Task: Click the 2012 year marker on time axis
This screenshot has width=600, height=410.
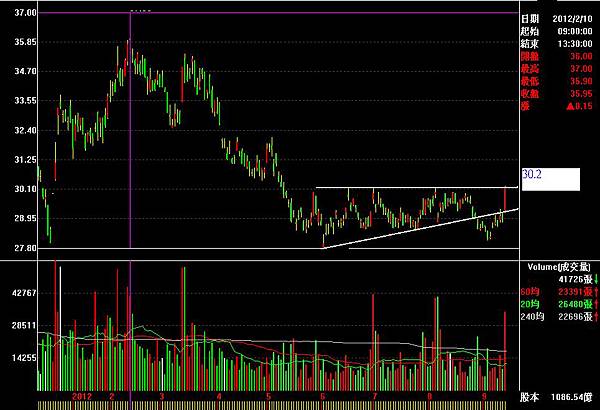Action: [82, 396]
